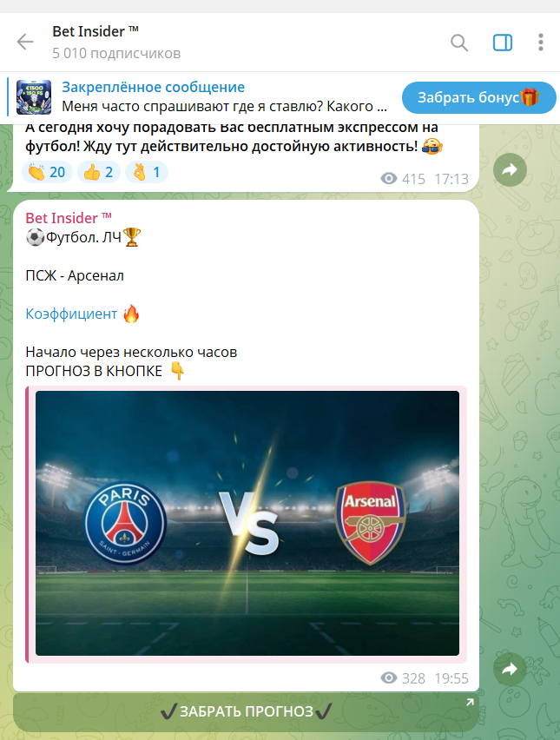Click the ЗАБРАТЬ ПРОГНОЗ button
Screen dimensions: 560x740
click(x=246, y=711)
